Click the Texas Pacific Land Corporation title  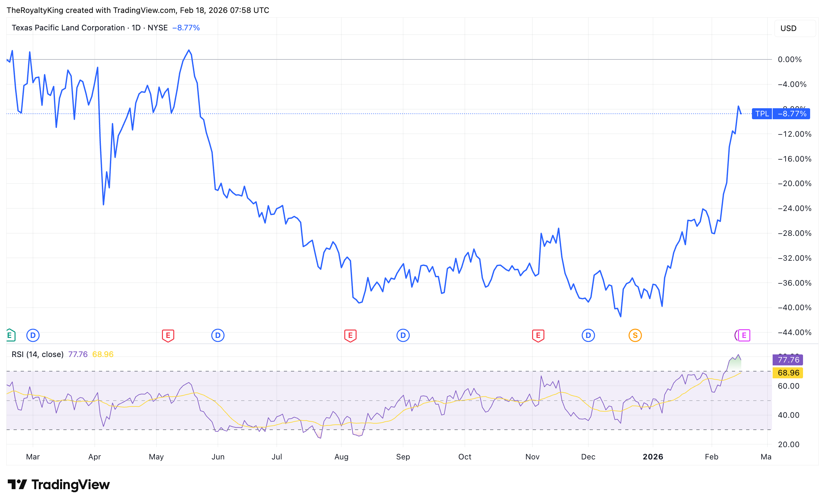pos(68,28)
